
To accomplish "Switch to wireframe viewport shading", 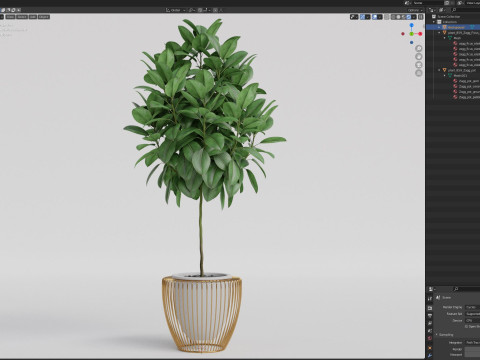I will (x=393, y=17).
